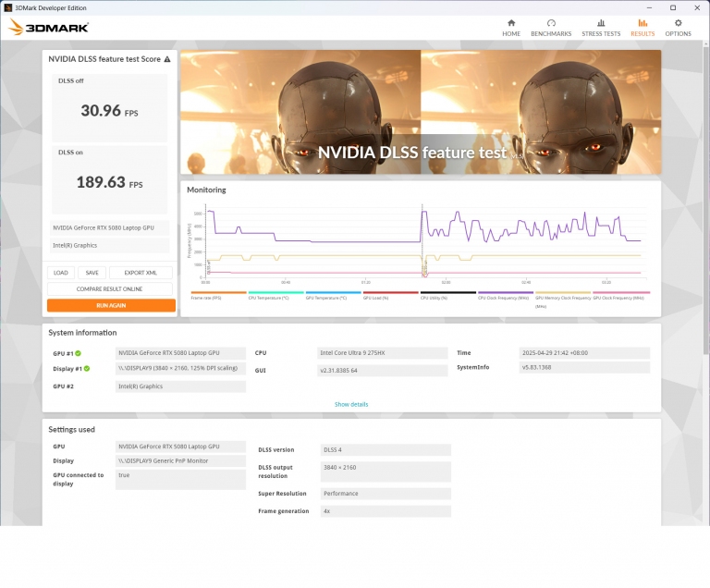The image size is (710, 588).
Task: Click the Frame generation value 4x
Action: pyautogui.click(x=386, y=511)
